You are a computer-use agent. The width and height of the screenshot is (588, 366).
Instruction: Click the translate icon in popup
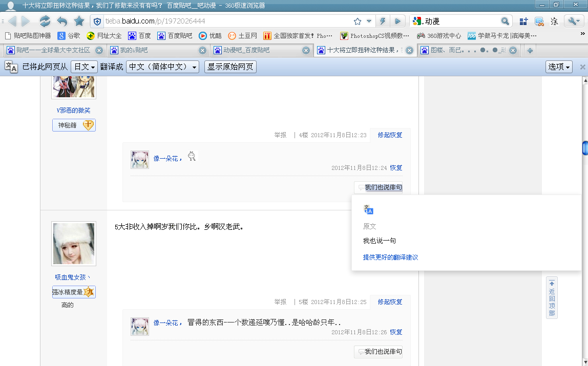368,209
